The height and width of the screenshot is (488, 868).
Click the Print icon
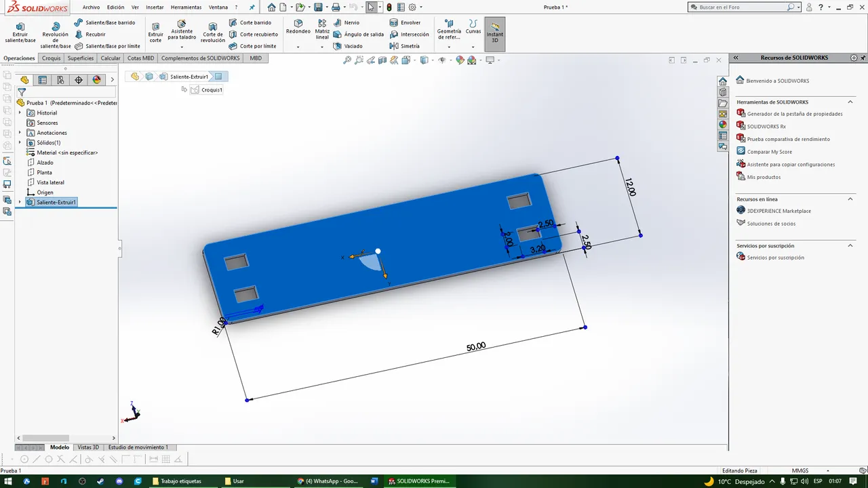[x=336, y=7]
